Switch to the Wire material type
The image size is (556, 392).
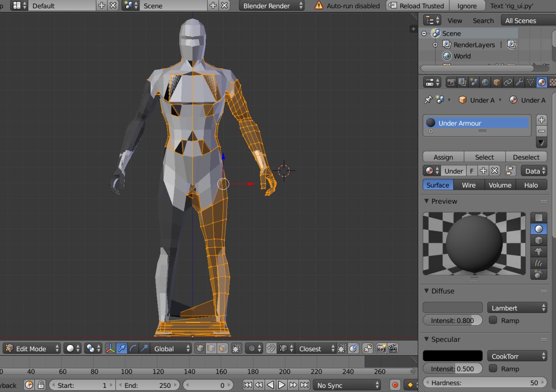click(x=468, y=185)
